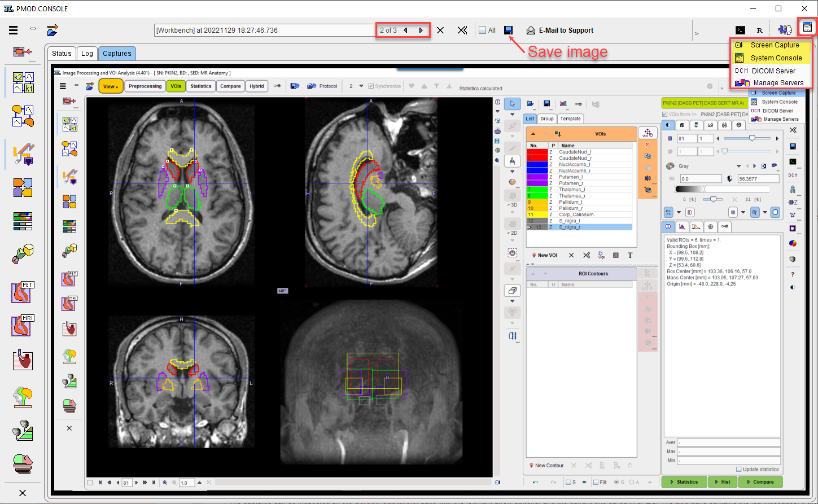This screenshot has width=818, height=504.
Task: Click the Preprocessing page button
Action: point(145,86)
